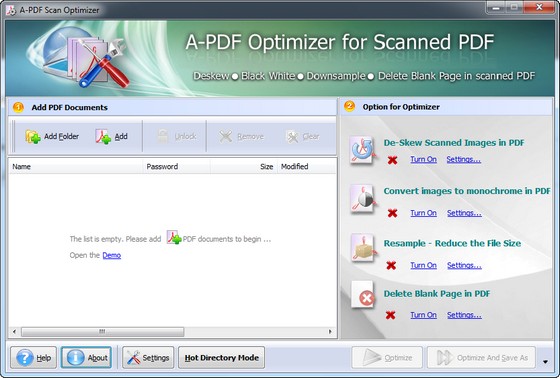560x378 pixels.
Task: Click the Convert images to monochrome icon
Action: [x=362, y=199]
